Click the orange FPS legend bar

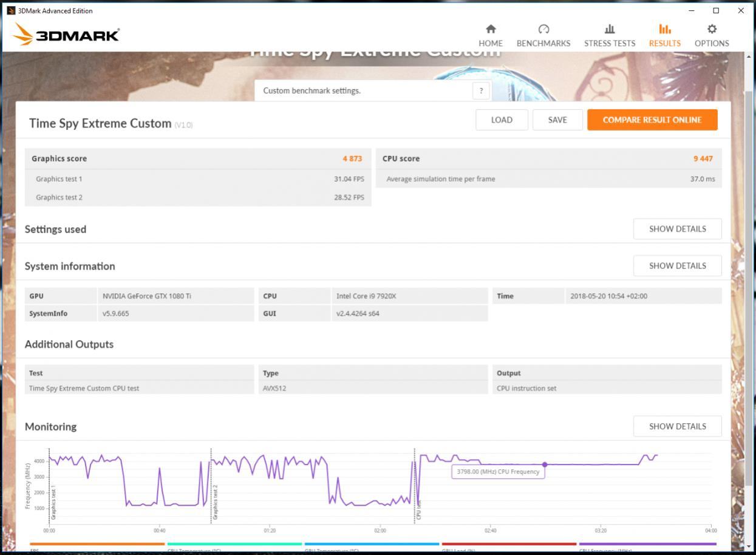(97, 544)
